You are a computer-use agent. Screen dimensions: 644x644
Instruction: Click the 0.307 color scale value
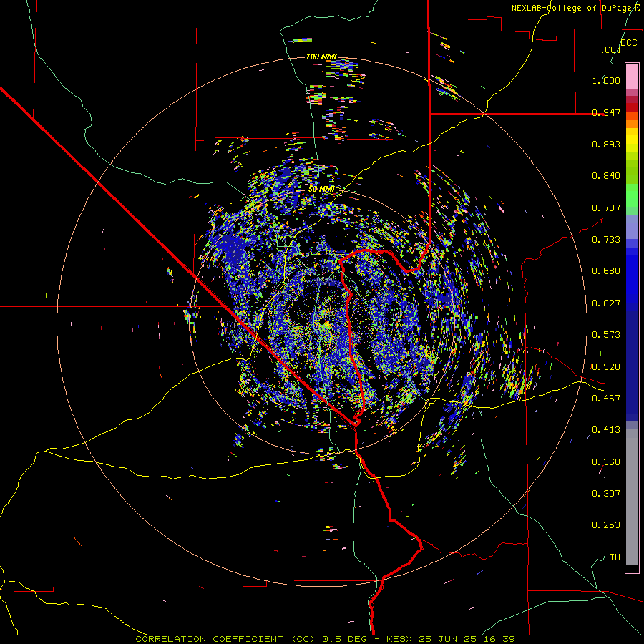[x=606, y=494]
